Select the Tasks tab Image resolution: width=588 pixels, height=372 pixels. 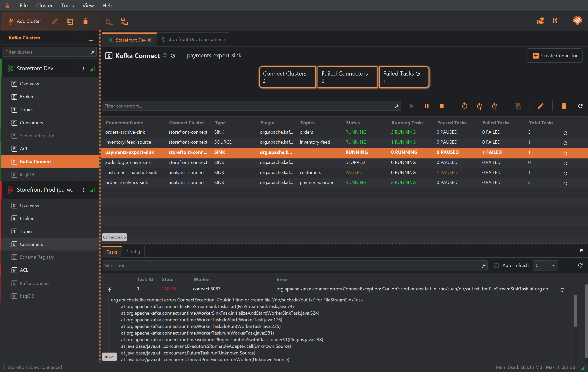tap(112, 252)
